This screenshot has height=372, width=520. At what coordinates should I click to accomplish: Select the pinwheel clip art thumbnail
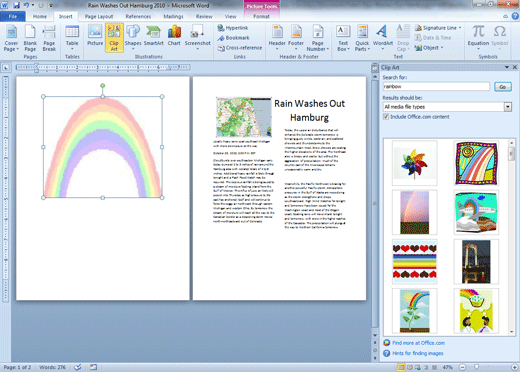(x=414, y=163)
